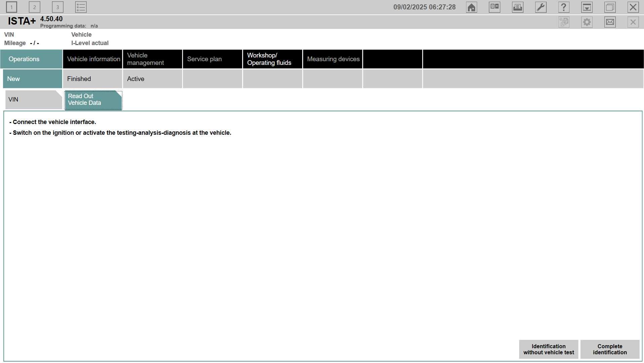This screenshot has height=363, width=644.
Task: Open the wrench administration settings icon
Action: 541,7
